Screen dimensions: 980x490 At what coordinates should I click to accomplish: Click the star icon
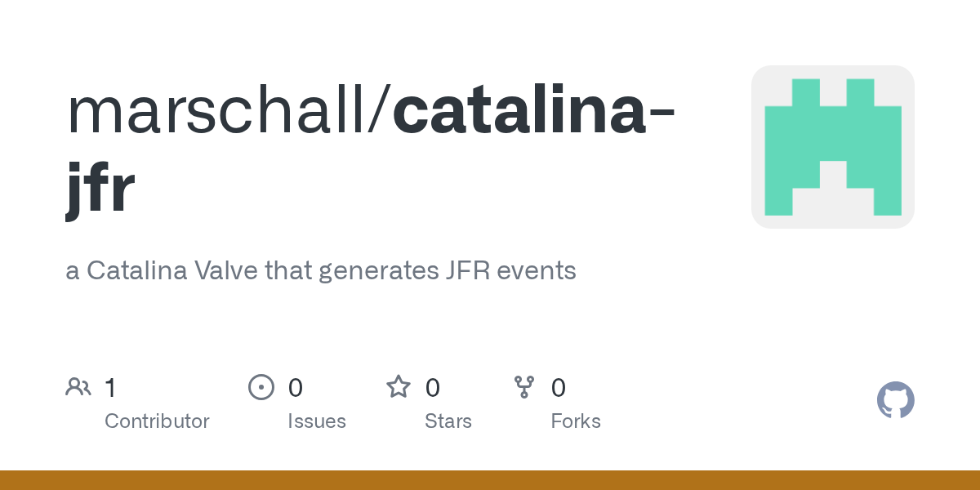398,387
